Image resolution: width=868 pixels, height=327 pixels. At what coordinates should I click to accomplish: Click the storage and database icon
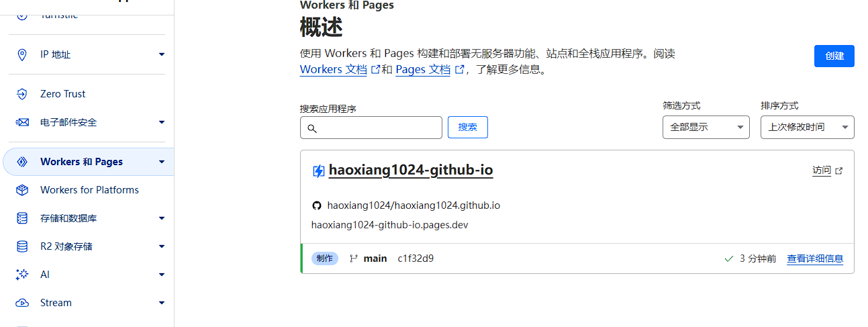(x=22, y=218)
